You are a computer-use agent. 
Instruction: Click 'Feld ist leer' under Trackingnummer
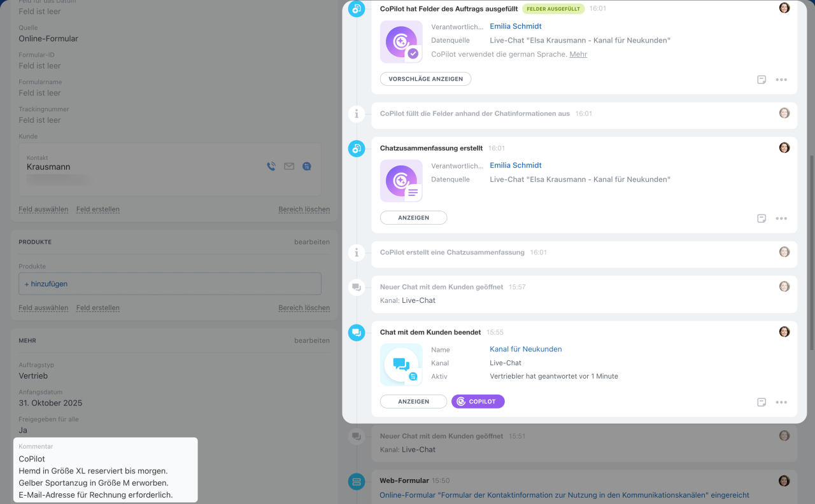pos(39,120)
